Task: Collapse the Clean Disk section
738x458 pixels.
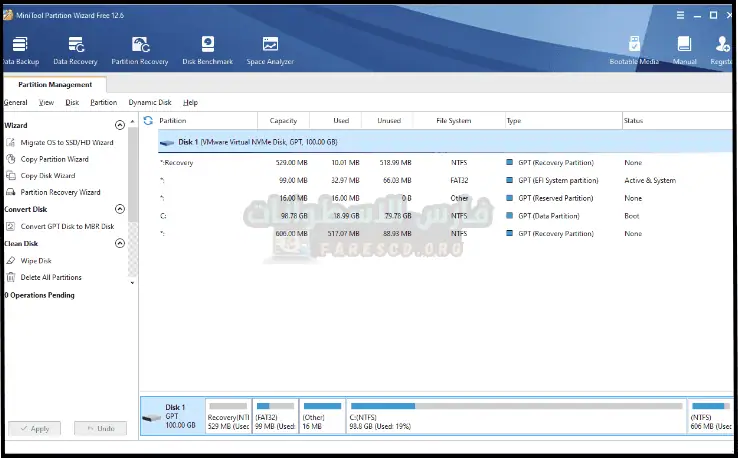Action: 120,243
